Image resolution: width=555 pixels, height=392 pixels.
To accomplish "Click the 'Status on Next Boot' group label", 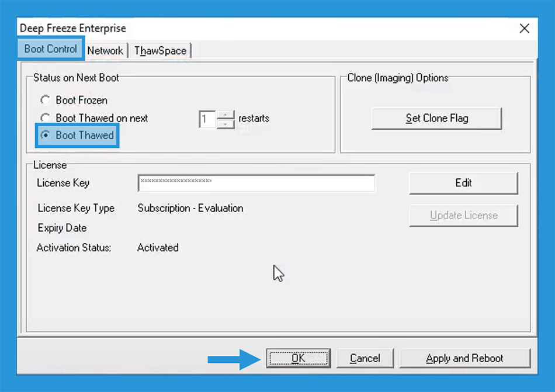I will coord(76,78).
